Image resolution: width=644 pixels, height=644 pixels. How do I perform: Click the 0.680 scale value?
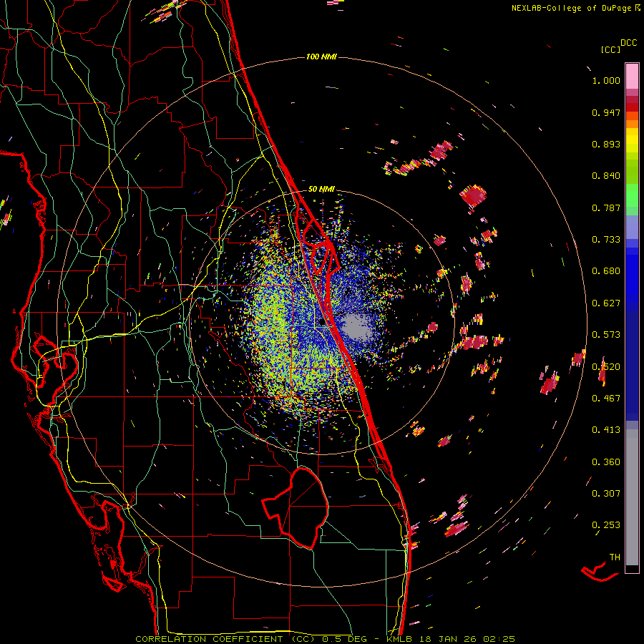(x=606, y=271)
